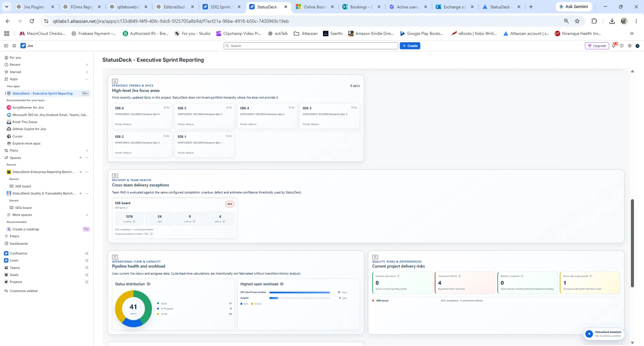
Task: Open Goals from the sidebar
Action: pos(14,275)
